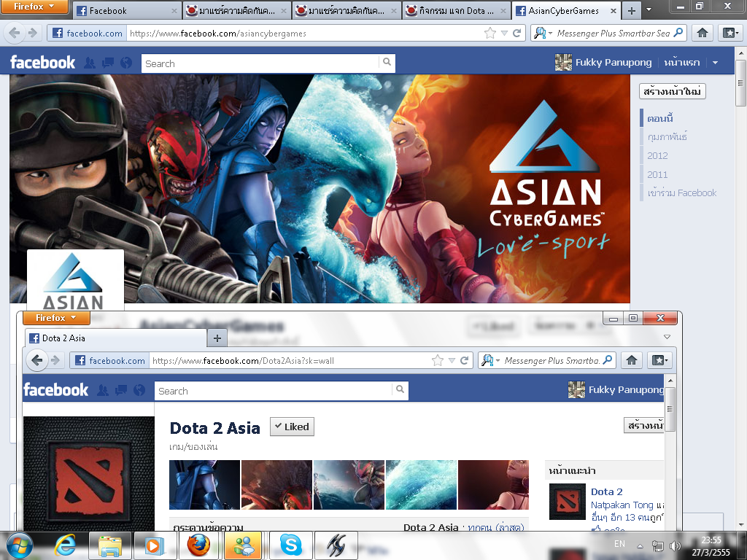Click Facebook search field in main window

[260, 63]
